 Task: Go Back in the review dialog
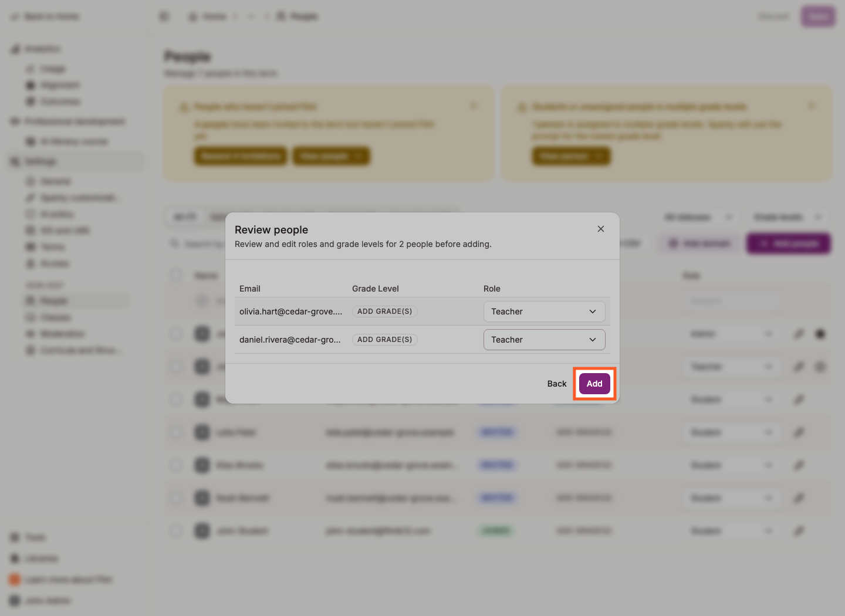click(x=557, y=384)
